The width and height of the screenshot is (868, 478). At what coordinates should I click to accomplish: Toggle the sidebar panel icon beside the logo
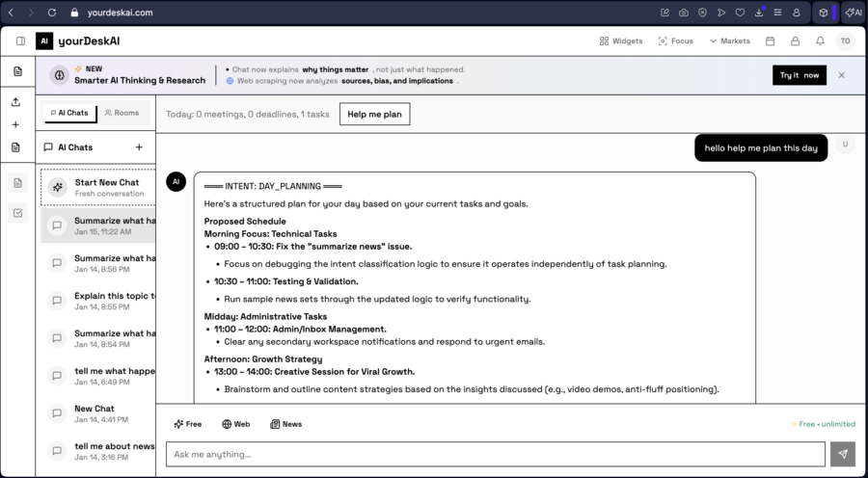point(20,41)
